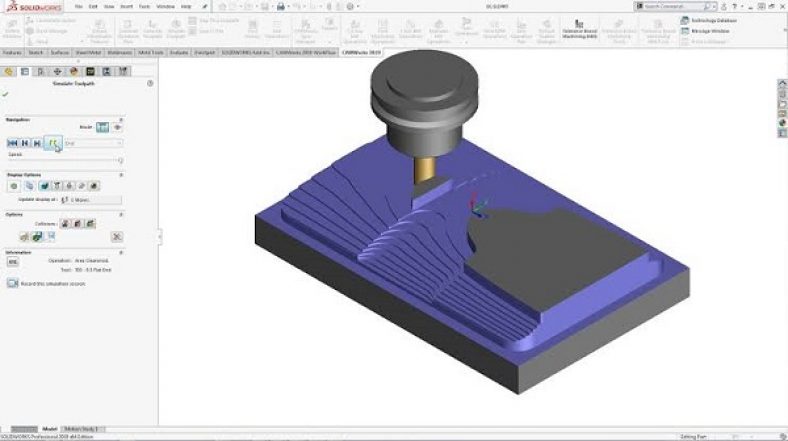Screen dimensions: 788x441
Task: Click the simulation Speed slider
Action: point(64,160)
